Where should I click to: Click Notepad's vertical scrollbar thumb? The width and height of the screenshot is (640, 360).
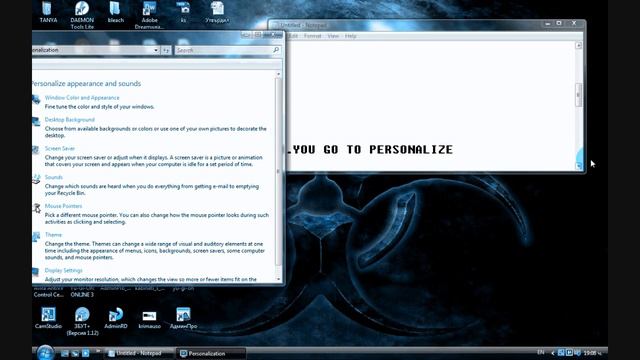(578, 95)
